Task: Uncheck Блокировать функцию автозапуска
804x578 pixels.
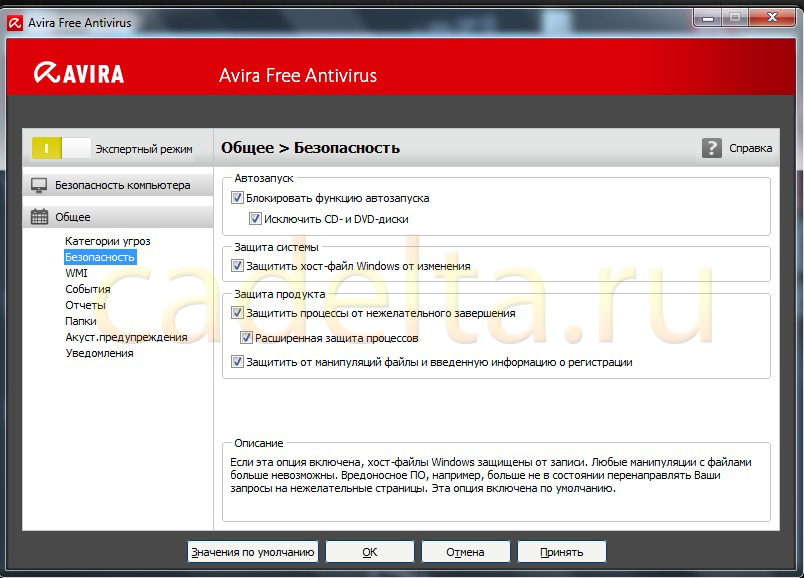Action: click(237, 198)
